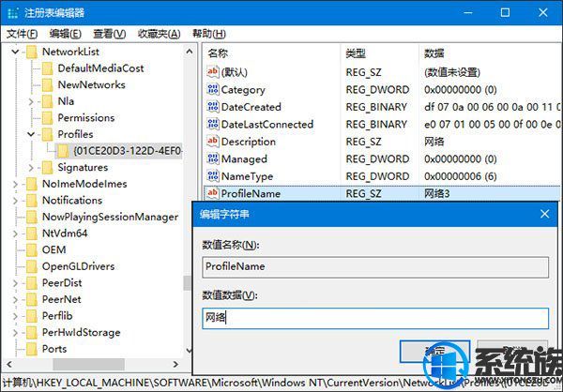Screen dimensions: 563x392
Task: Select the Profiles folder icon
Action: [48, 134]
